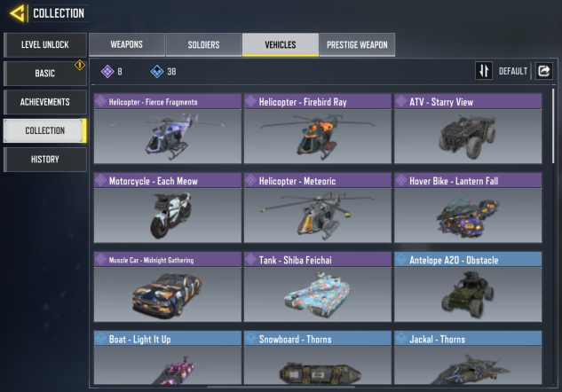Select Motorcycle Each Meow vehicle card
562x392 pixels.
point(168,208)
